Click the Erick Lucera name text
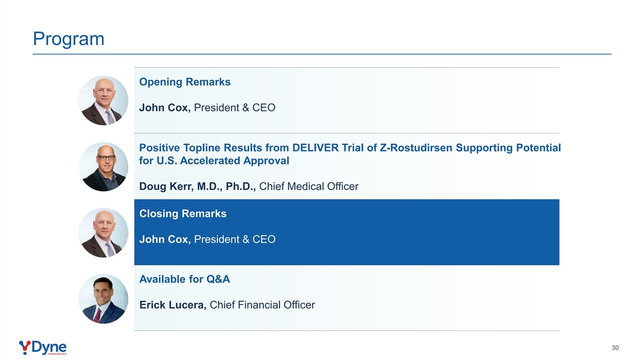Viewport: 644px width, 362px height. [x=172, y=305]
